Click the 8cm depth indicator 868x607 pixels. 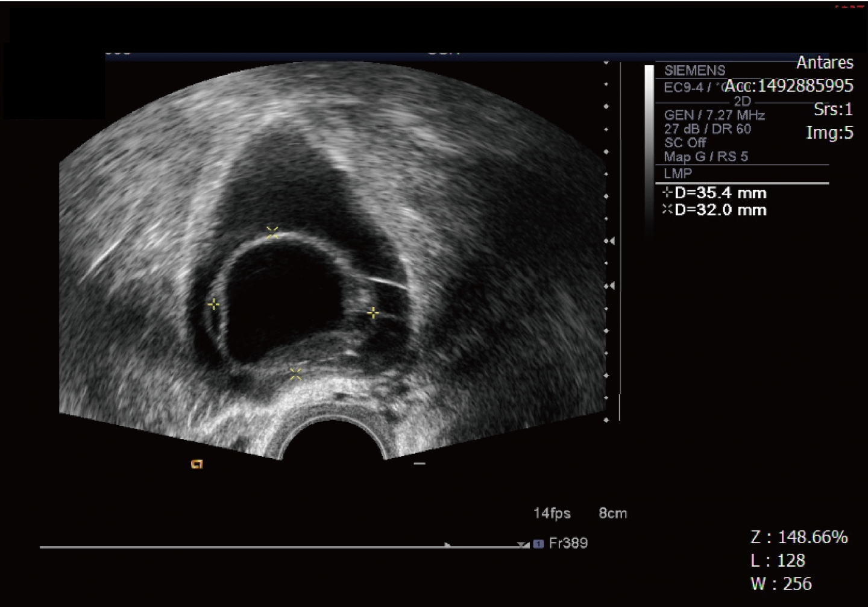[x=612, y=514]
